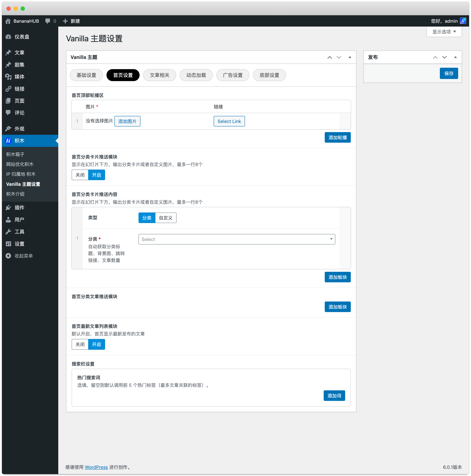Click the Select Link button

pyautogui.click(x=229, y=121)
